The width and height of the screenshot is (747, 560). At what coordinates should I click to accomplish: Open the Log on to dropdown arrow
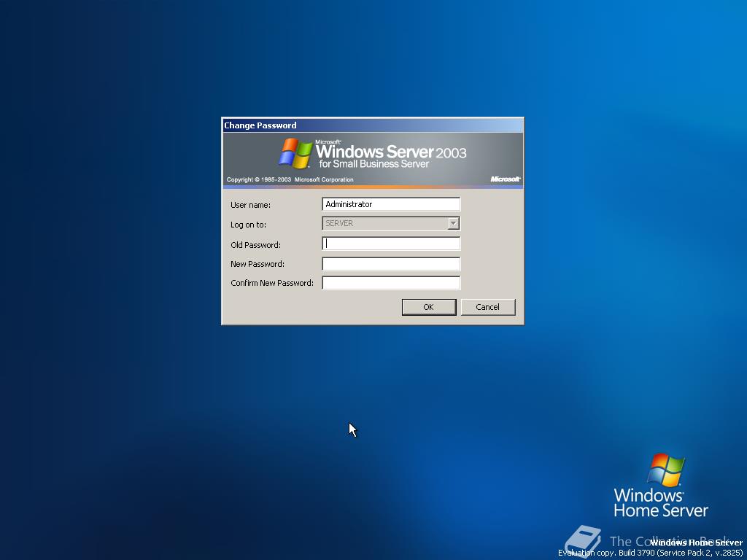(x=454, y=223)
